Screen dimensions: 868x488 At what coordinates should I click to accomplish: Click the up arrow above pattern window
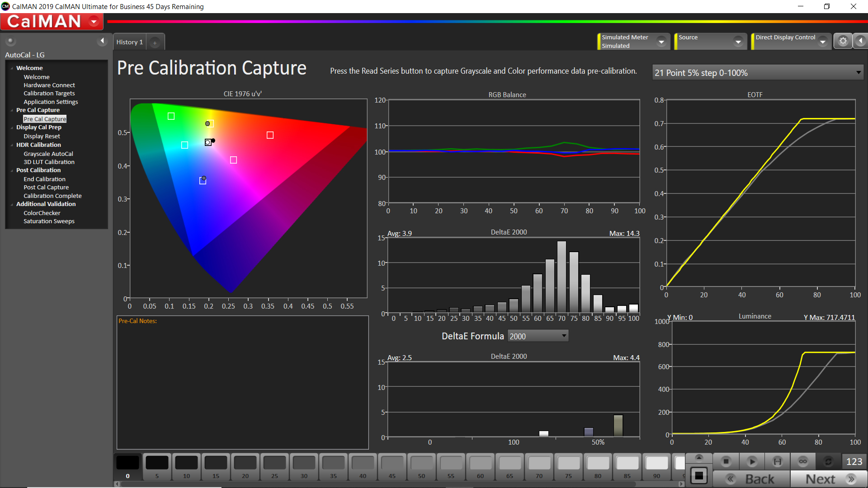699,457
